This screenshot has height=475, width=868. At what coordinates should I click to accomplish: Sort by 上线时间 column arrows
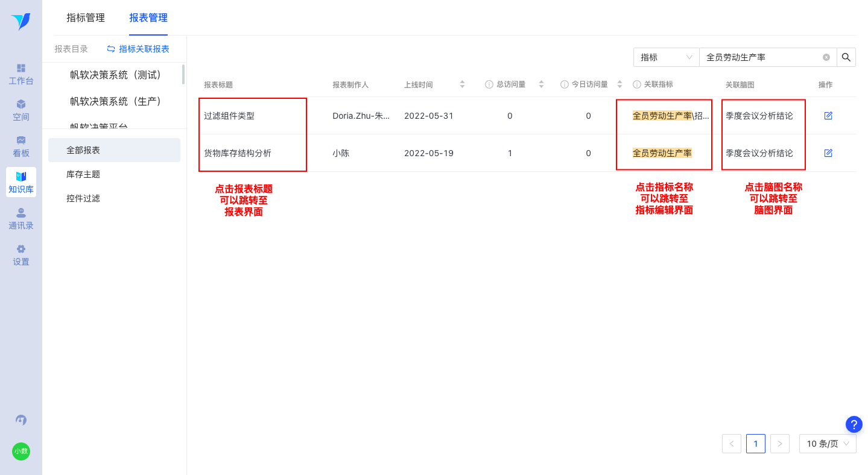pyautogui.click(x=462, y=84)
